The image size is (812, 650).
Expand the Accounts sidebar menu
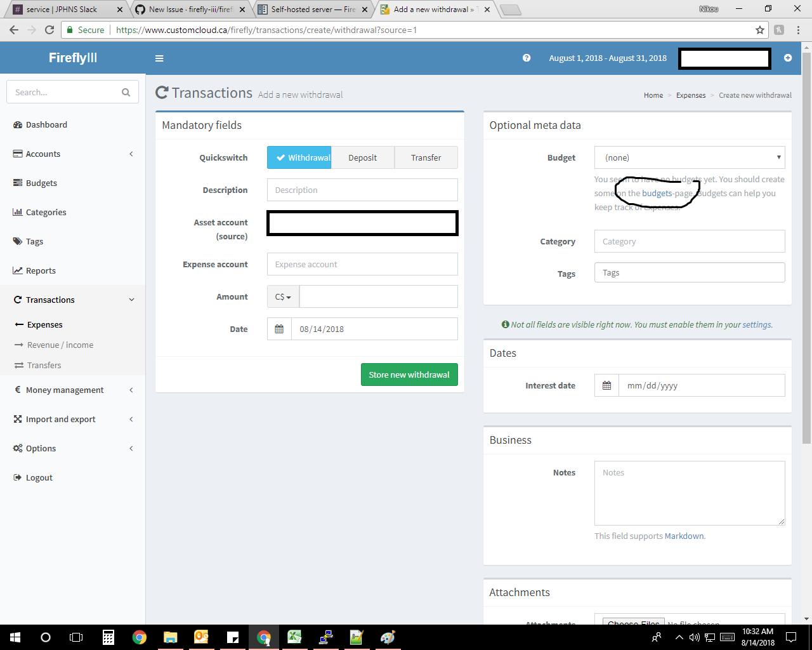click(73, 154)
